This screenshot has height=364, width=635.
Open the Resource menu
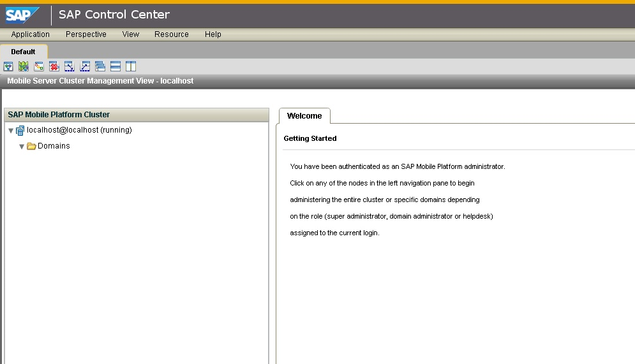click(x=171, y=34)
